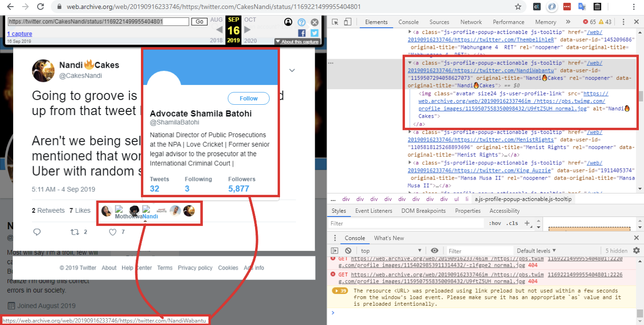Open What's New drawer tab

point(389,238)
